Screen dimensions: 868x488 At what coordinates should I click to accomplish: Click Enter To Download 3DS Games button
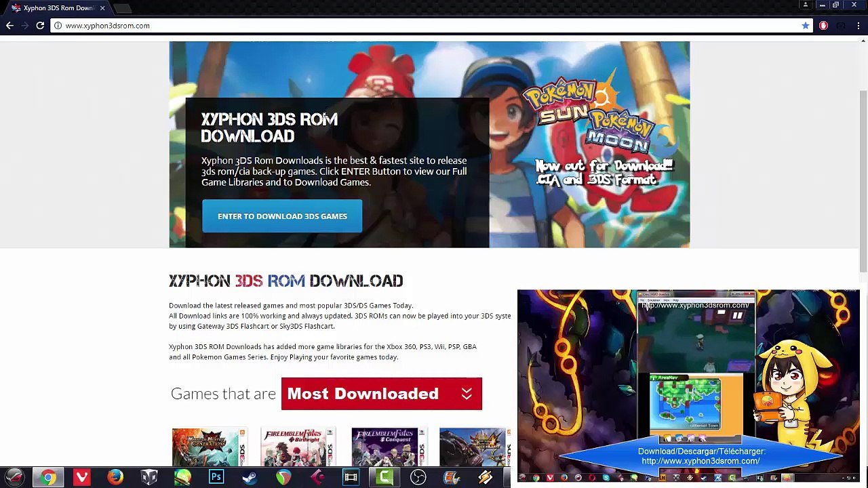click(282, 216)
